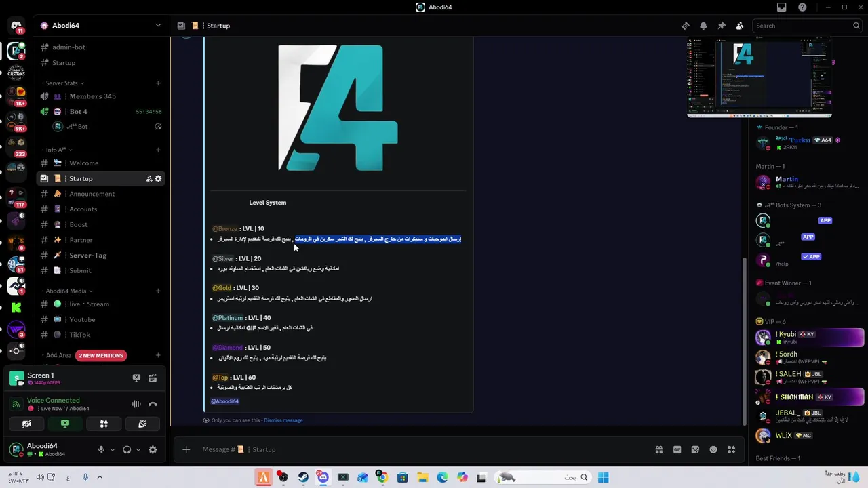This screenshot has width=868, height=488.
Task: Open Steam from Windows taskbar
Action: click(x=303, y=477)
